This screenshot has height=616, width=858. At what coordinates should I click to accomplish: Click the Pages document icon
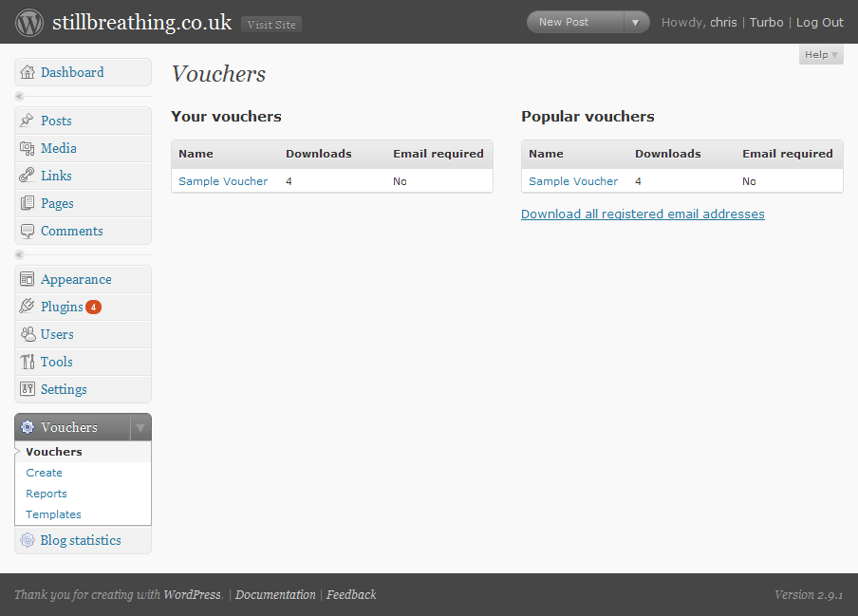pyautogui.click(x=27, y=203)
